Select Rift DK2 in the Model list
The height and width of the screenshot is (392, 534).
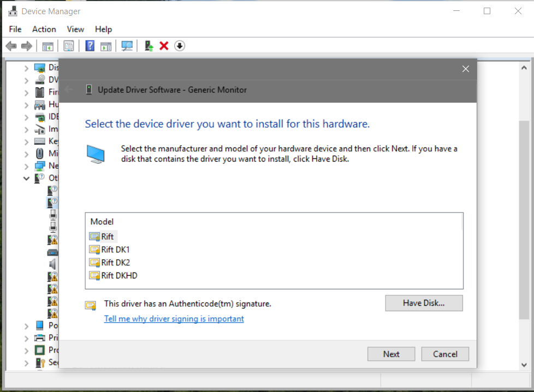pos(115,263)
